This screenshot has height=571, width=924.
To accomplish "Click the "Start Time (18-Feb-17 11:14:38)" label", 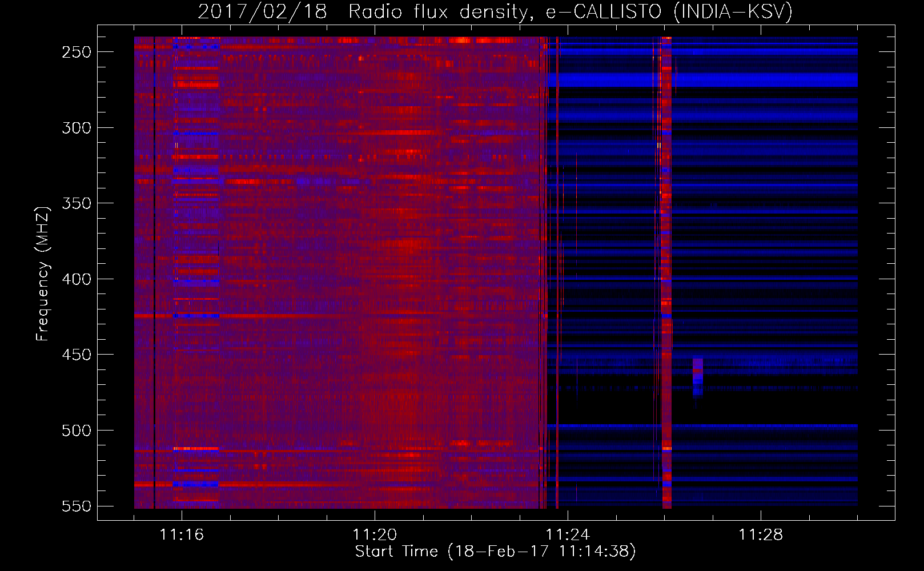I will [x=495, y=552].
